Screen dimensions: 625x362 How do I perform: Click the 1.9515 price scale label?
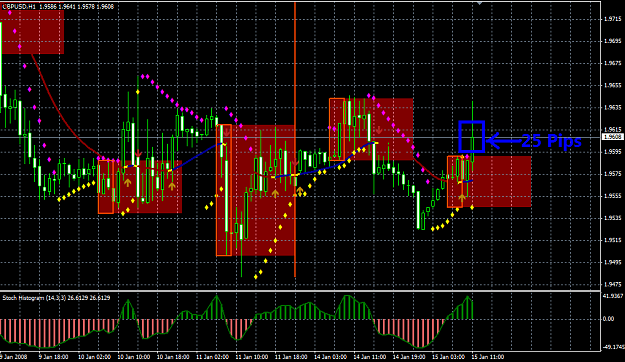click(x=612, y=240)
